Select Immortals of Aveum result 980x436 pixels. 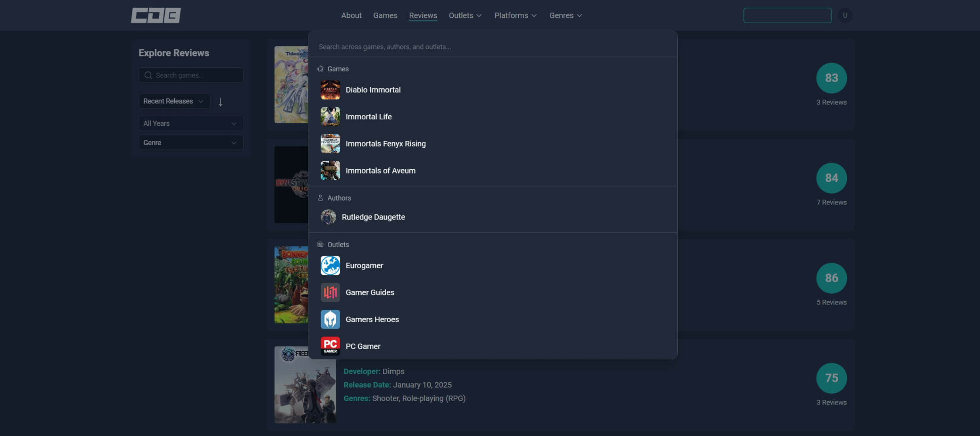pyautogui.click(x=492, y=171)
